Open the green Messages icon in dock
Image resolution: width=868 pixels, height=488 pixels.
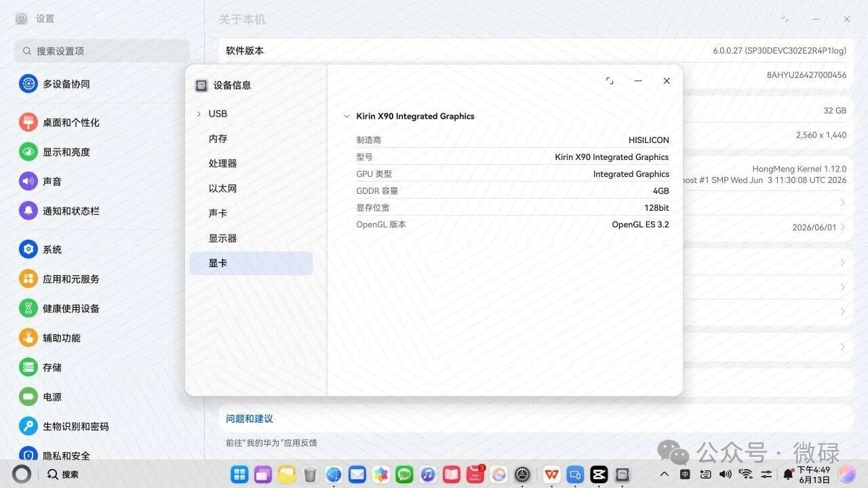(405, 474)
